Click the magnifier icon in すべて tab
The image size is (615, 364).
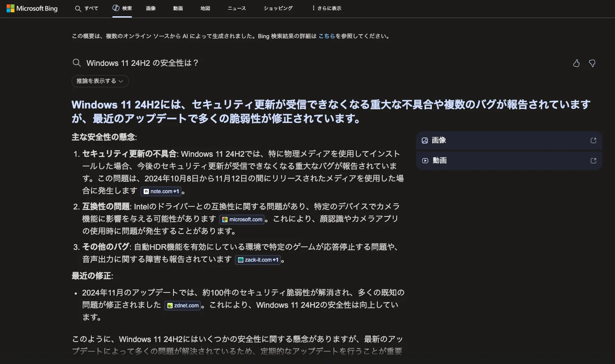click(x=78, y=8)
